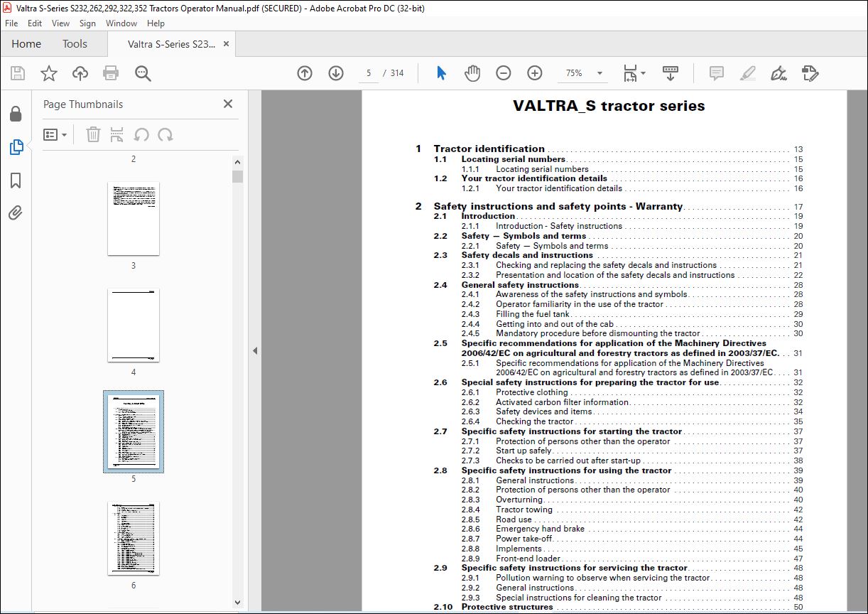Click 'Tractor towing' contents line
This screenshot has height=614, width=868.
pyautogui.click(x=524, y=510)
